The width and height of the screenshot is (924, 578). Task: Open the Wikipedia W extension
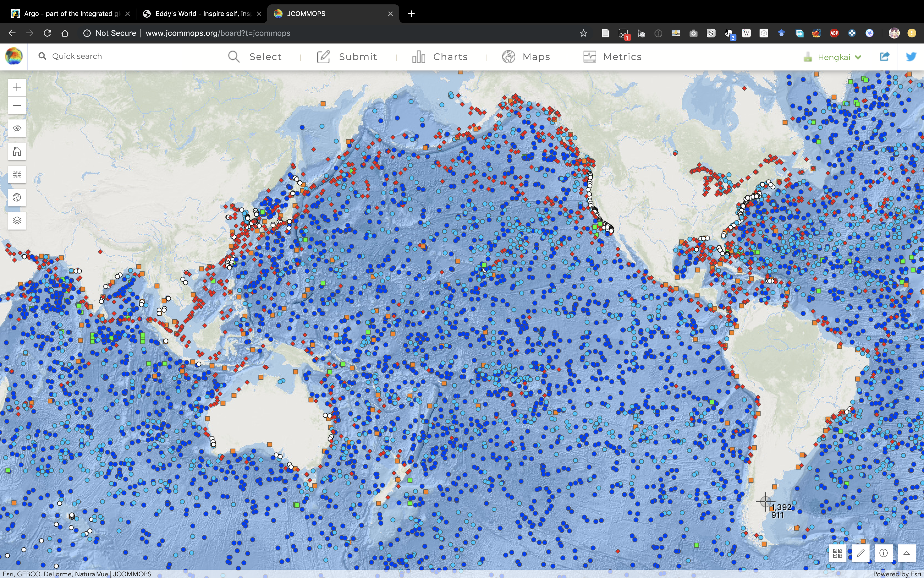tap(746, 33)
